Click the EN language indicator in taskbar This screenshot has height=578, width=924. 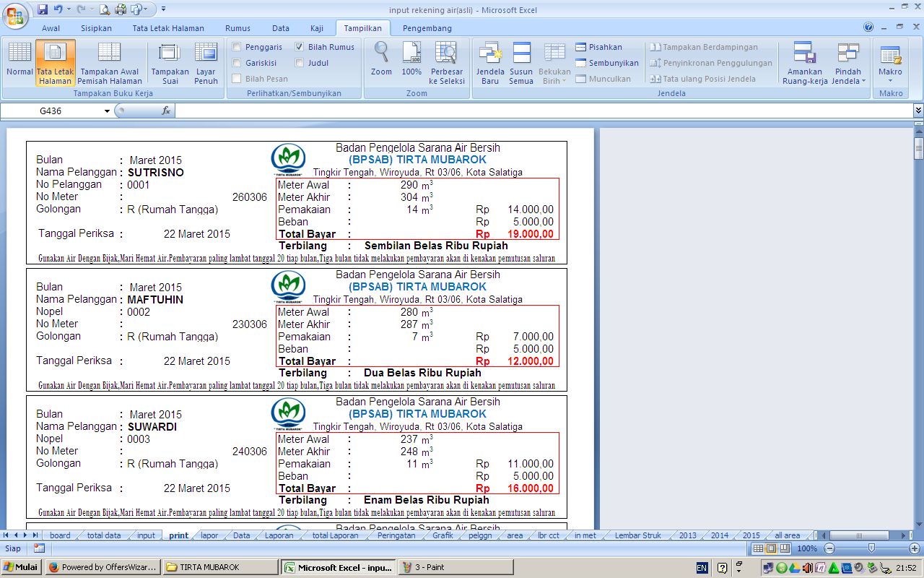702,568
